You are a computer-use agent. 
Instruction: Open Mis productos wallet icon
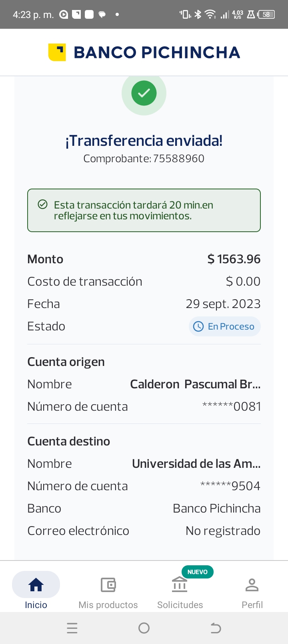pyautogui.click(x=108, y=585)
